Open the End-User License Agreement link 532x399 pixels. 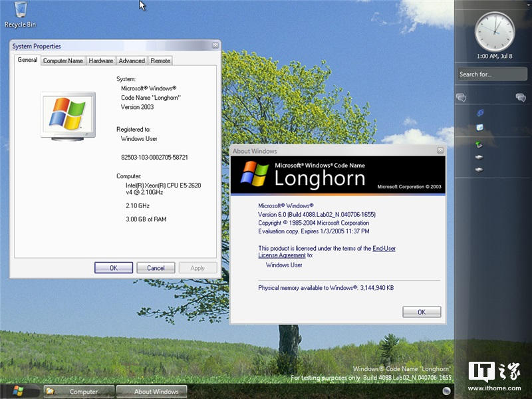click(x=327, y=252)
